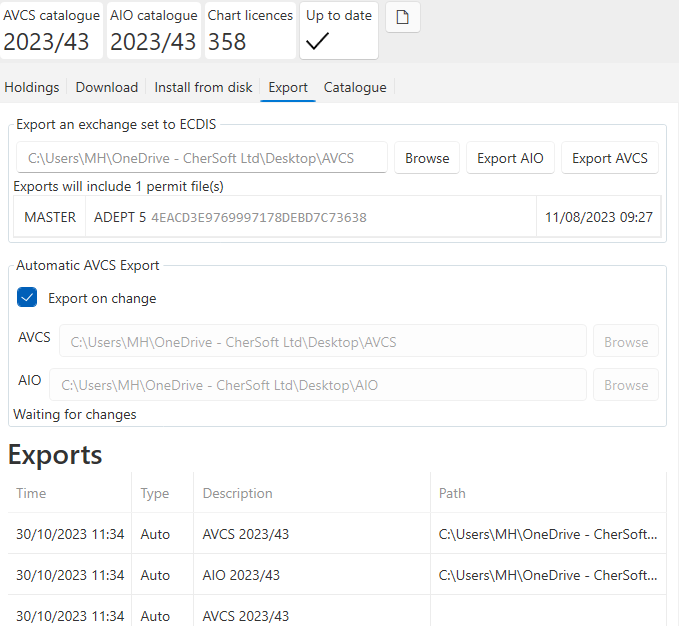Click Browse for the automatic AIO path

click(x=626, y=385)
